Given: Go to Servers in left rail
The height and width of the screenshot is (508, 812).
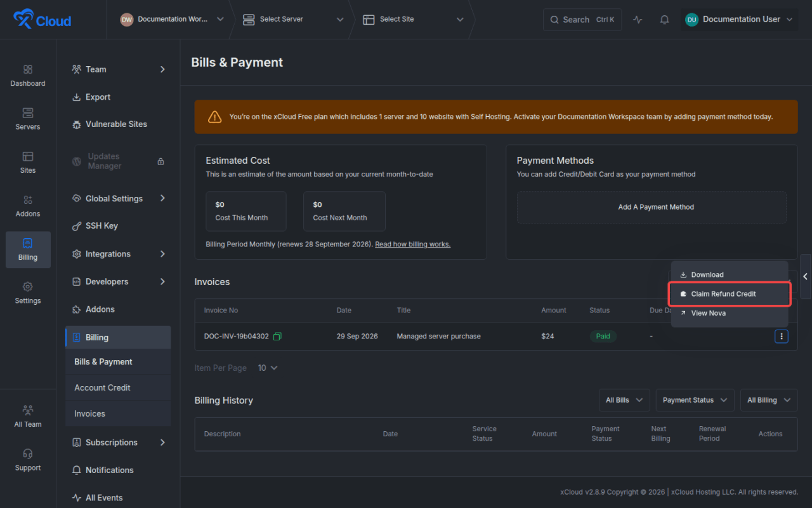Looking at the screenshot, I should pos(28,119).
